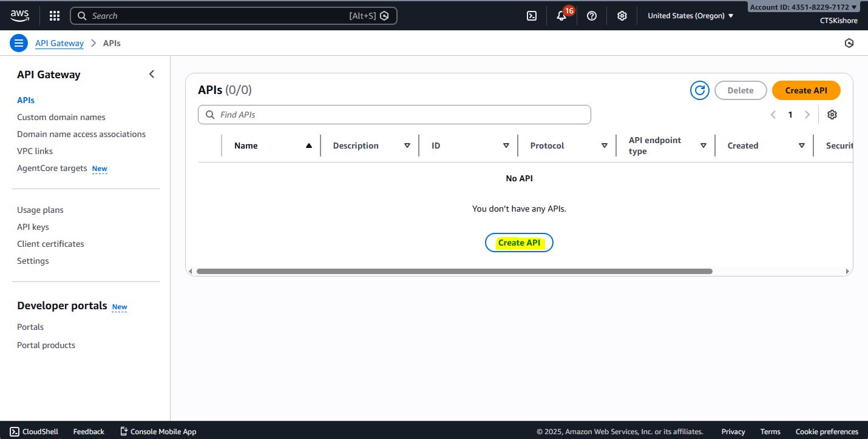Collapse the API Gateway sidebar panel
The image size is (868, 439).
click(152, 74)
